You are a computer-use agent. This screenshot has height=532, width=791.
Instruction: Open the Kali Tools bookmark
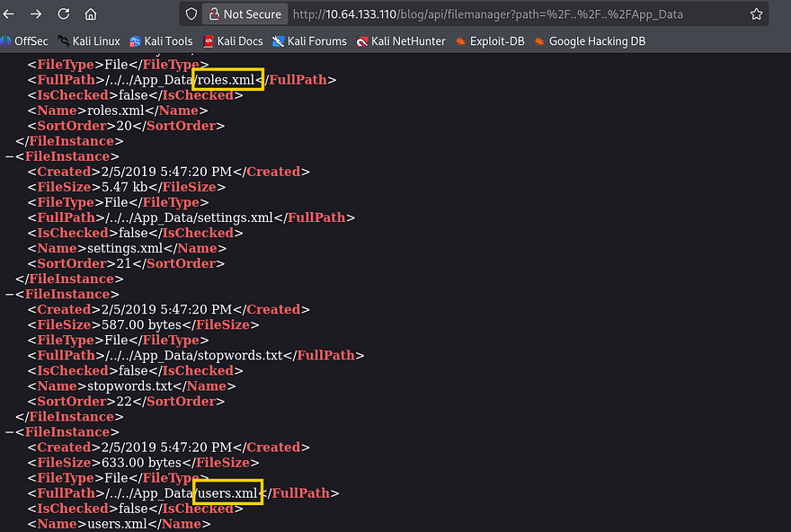point(161,41)
